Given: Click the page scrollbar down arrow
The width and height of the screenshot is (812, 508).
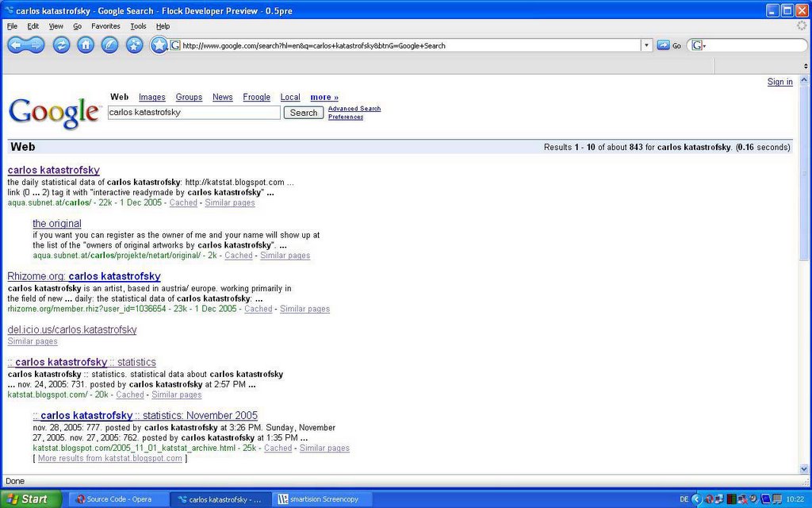Looking at the screenshot, I should point(804,468).
